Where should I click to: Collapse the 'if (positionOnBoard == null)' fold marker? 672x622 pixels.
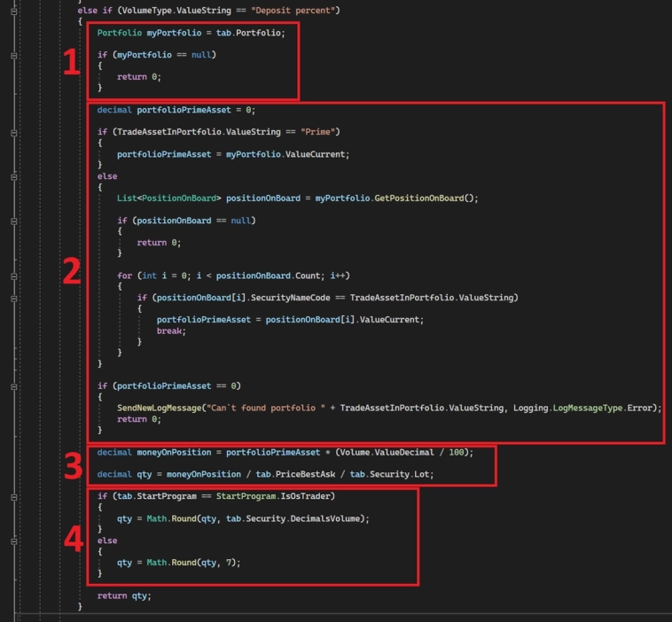13,221
